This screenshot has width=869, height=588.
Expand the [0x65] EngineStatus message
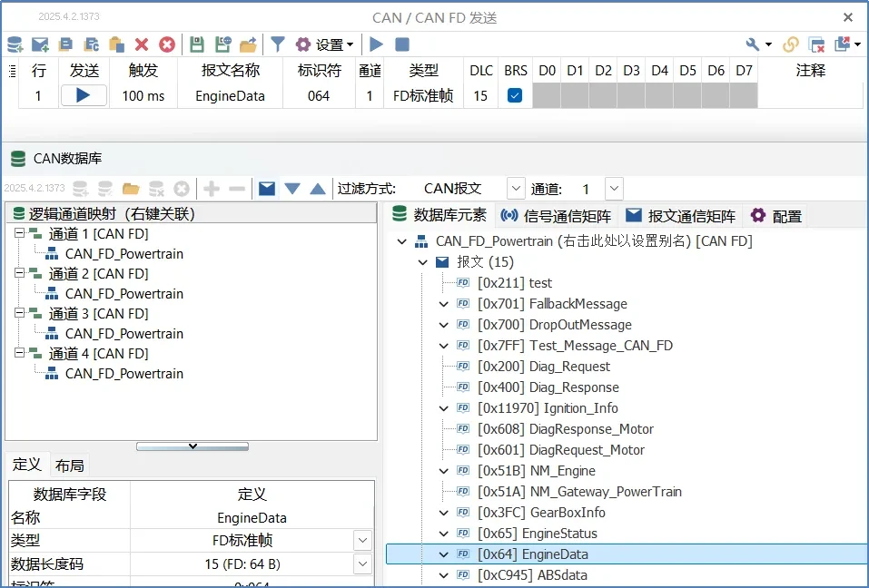click(443, 534)
